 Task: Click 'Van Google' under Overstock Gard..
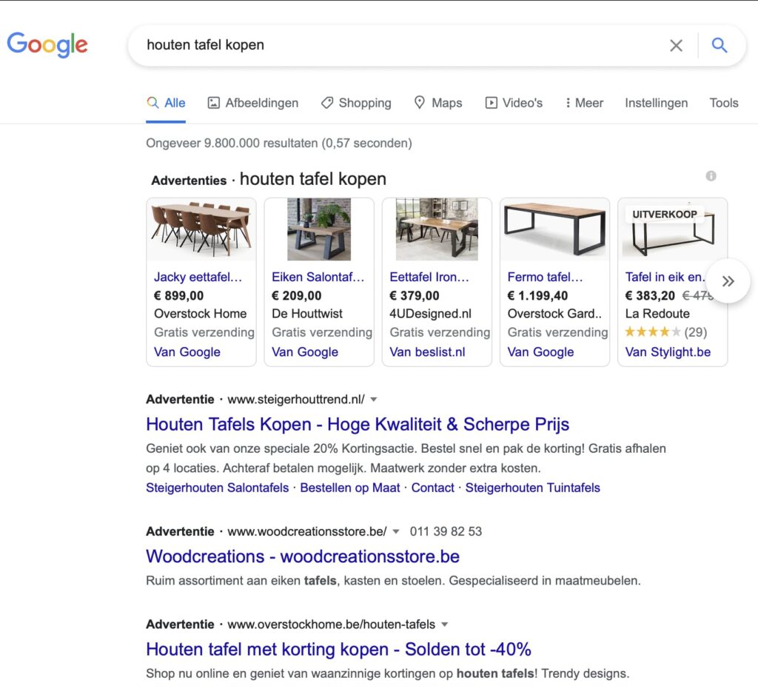point(540,351)
